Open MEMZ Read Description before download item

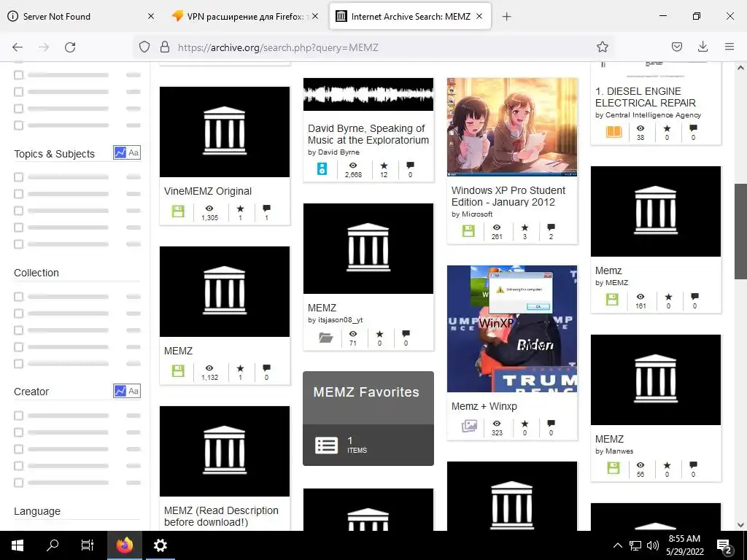[x=221, y=516]
